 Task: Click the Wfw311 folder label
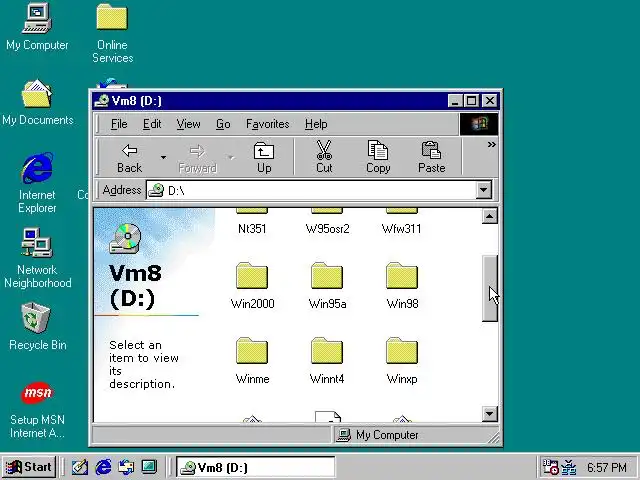click(402, 229)
